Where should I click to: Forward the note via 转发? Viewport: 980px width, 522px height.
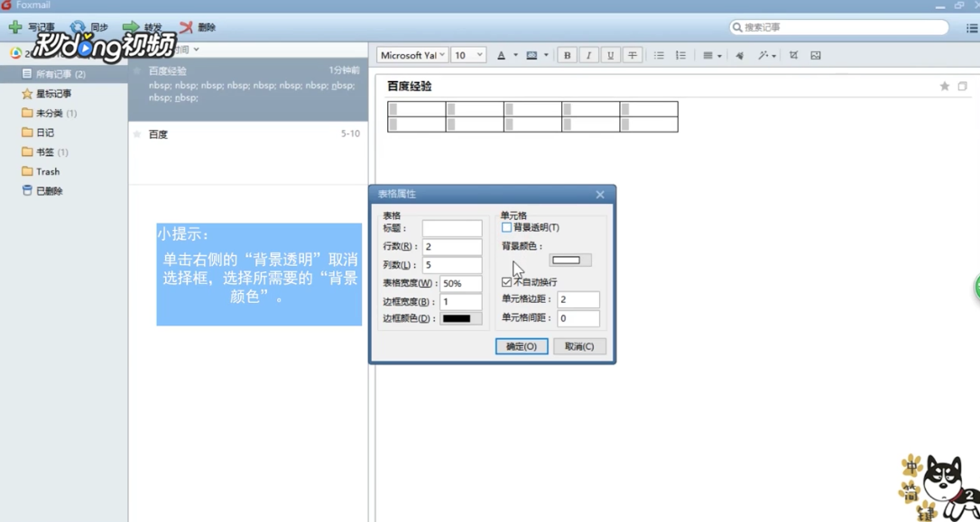pyautogui.click(x=144, y=27)
